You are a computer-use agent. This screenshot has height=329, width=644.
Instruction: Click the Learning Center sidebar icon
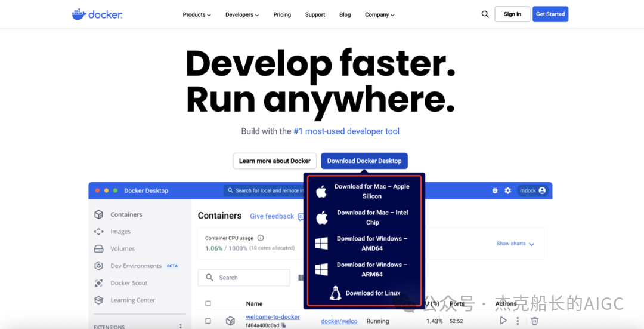click(x=98, y=300)
